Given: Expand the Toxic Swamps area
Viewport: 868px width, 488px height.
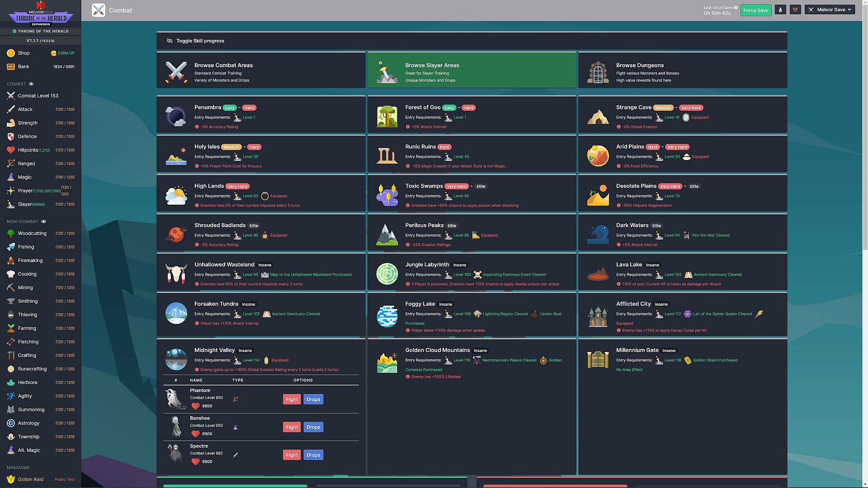Looking at the screenshot, I should (x=472, y=193).
